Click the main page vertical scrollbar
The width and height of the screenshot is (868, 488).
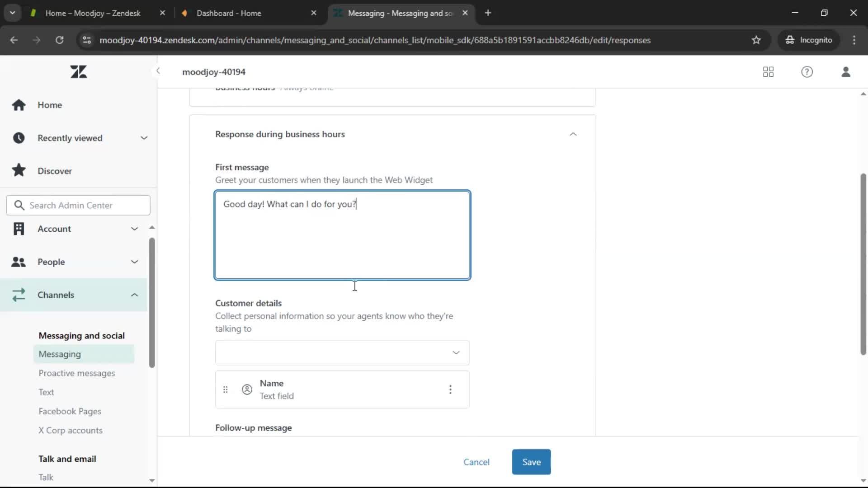click(863, 264)
